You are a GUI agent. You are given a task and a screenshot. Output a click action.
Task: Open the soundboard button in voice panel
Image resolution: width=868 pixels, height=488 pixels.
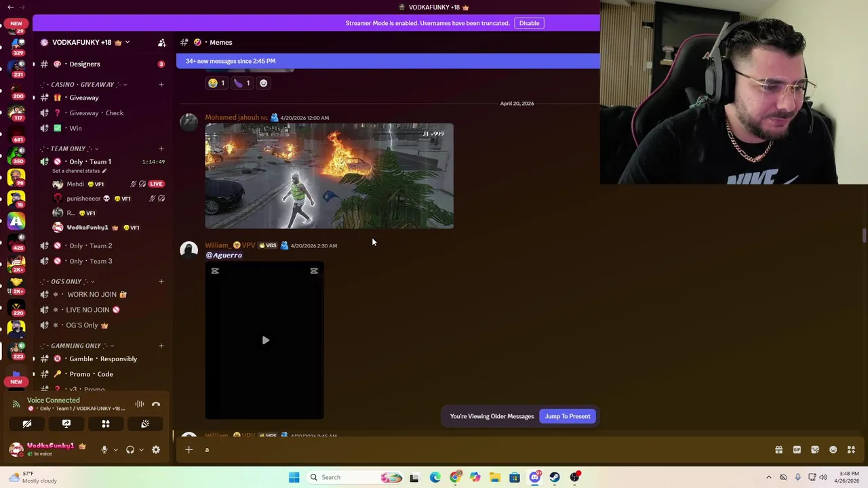click(x=145, y=424)
